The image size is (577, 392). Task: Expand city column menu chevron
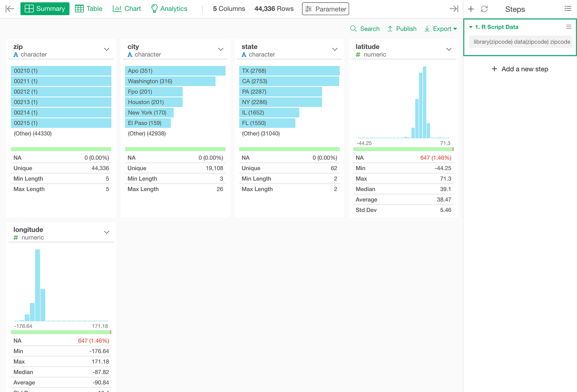click(221, 49)
